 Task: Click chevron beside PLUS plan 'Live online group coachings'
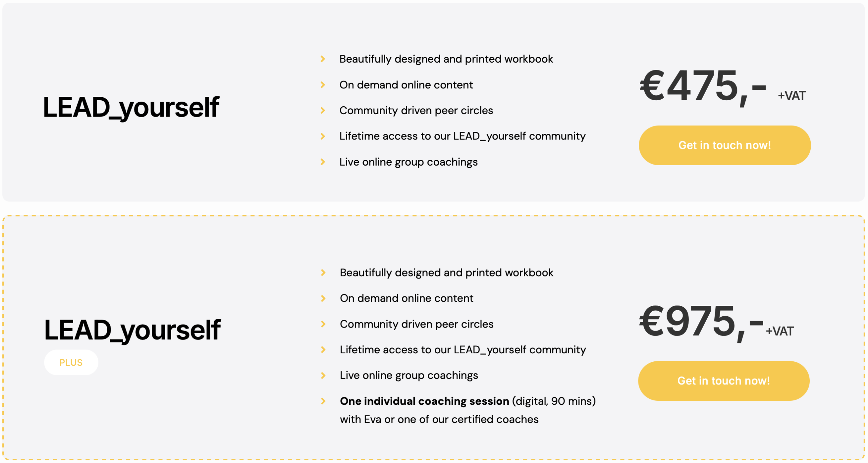coord(323,376)
